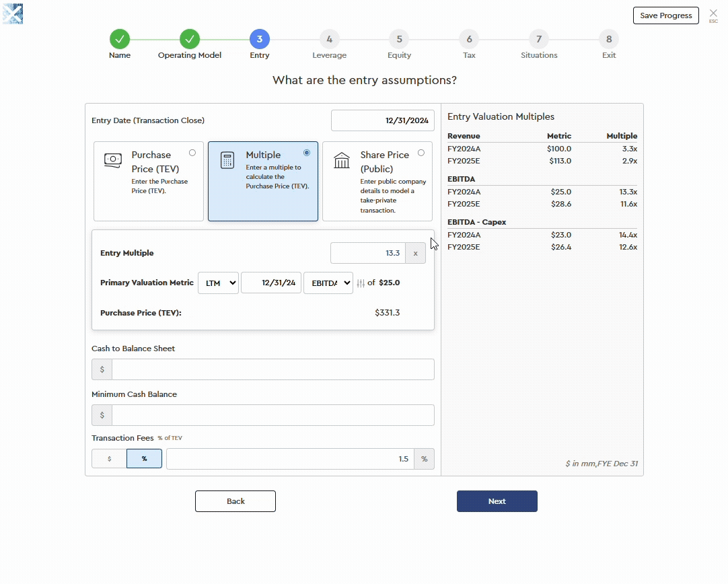Click the cash icon on Purchase Price card

pos(112,160)
